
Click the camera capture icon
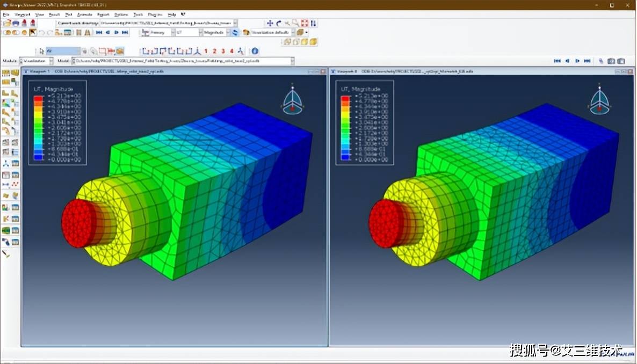pyautogui.click(x=611, y=61)
